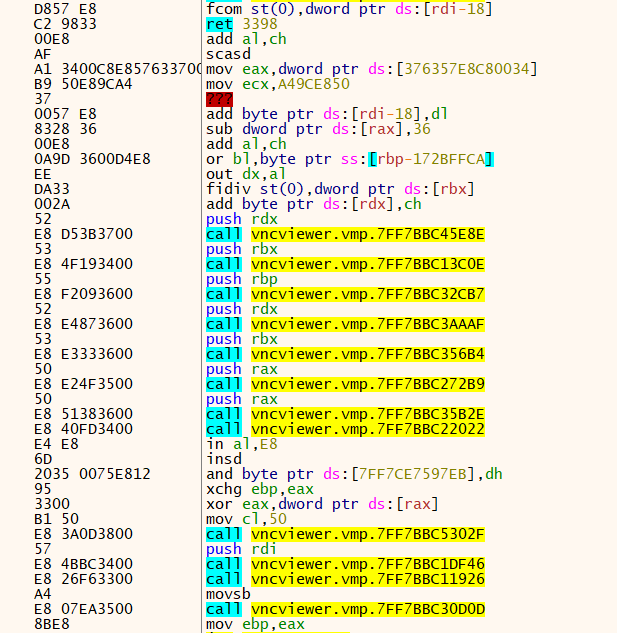Click opcode bytes 'DA33'

pos(52,189)
